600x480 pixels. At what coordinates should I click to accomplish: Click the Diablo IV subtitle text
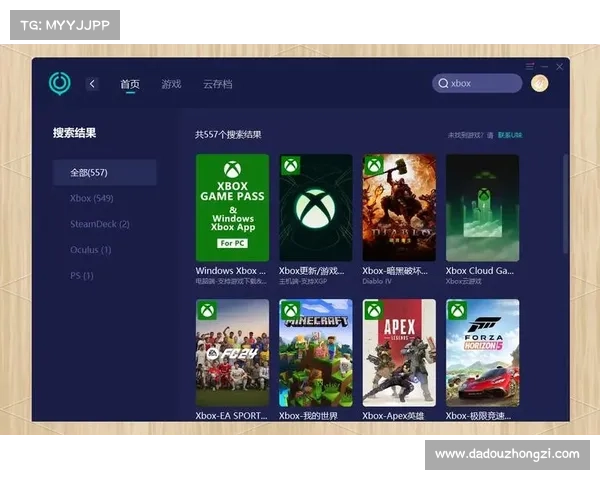pos(377,281)
